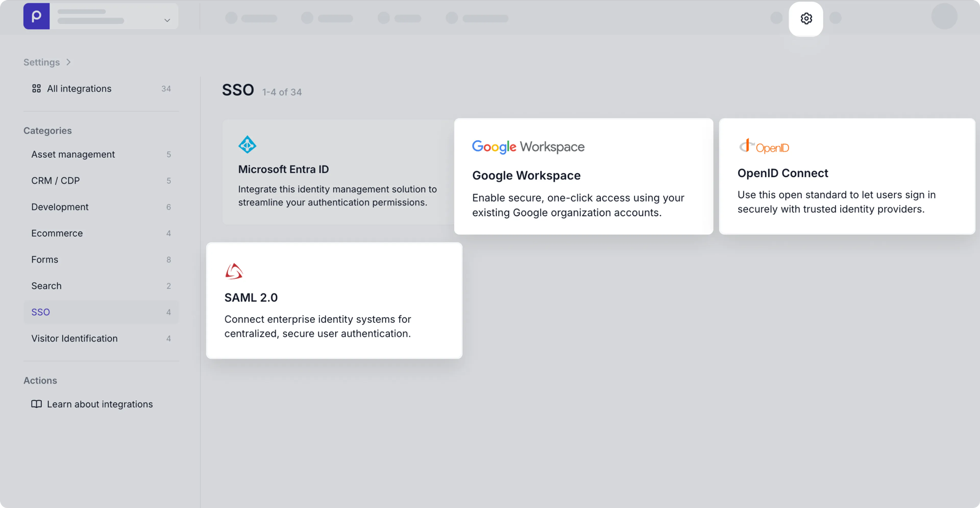Select the Forms category

(45, 259)
